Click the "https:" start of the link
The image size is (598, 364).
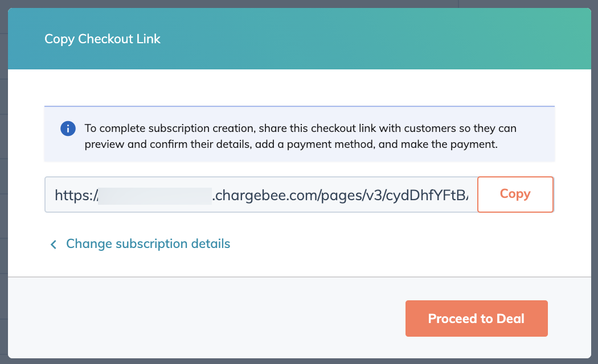(x=74, y=195)
